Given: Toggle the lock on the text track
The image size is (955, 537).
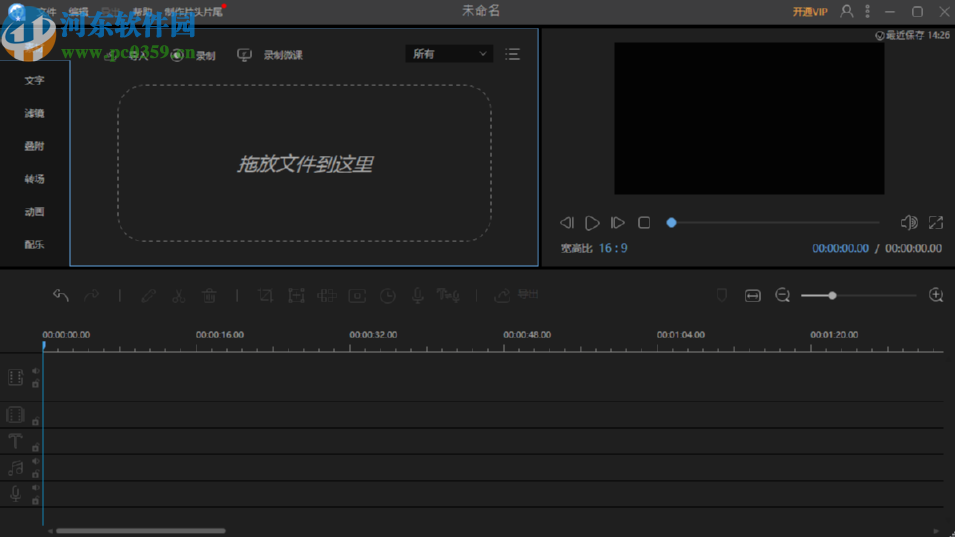Looking at the screenshot, I should [35, 447].
